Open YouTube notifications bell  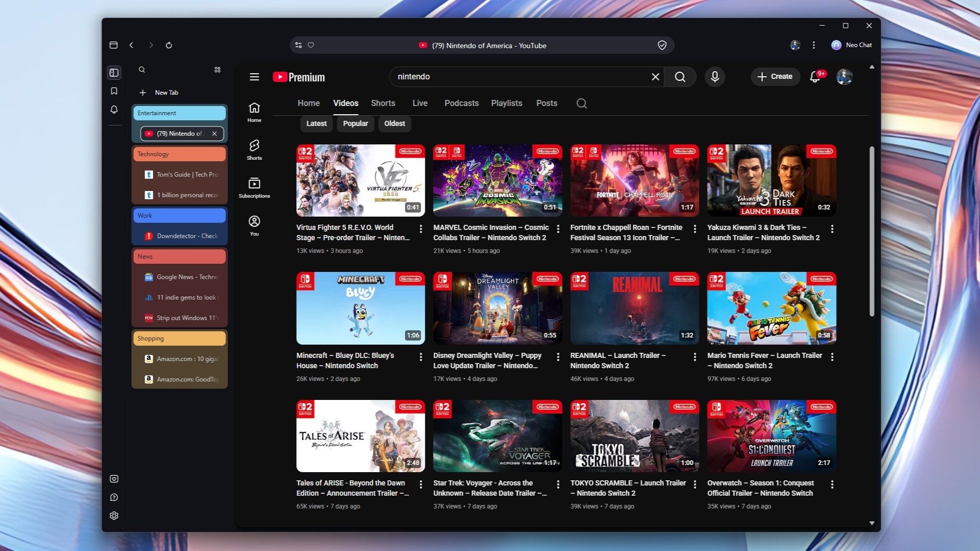pyautogui.click(x=814, y=77)
